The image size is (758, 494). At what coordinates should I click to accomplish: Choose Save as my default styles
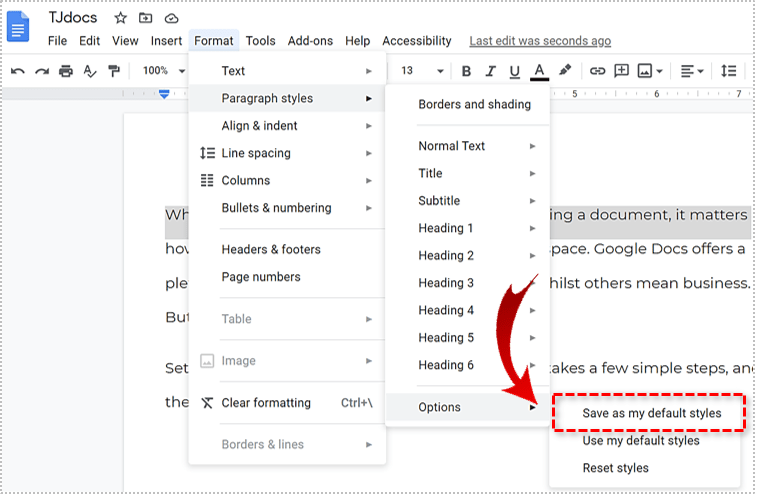(x=651, y=413)
